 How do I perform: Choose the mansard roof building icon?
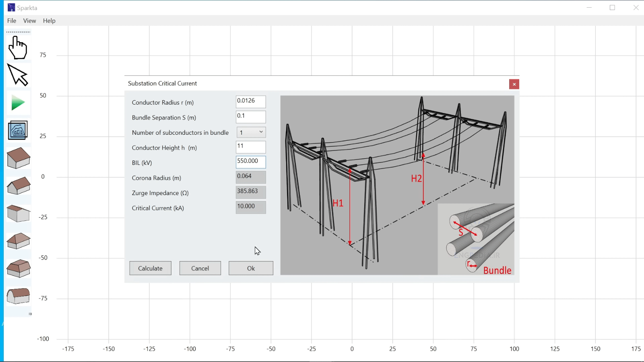point(19,268)
